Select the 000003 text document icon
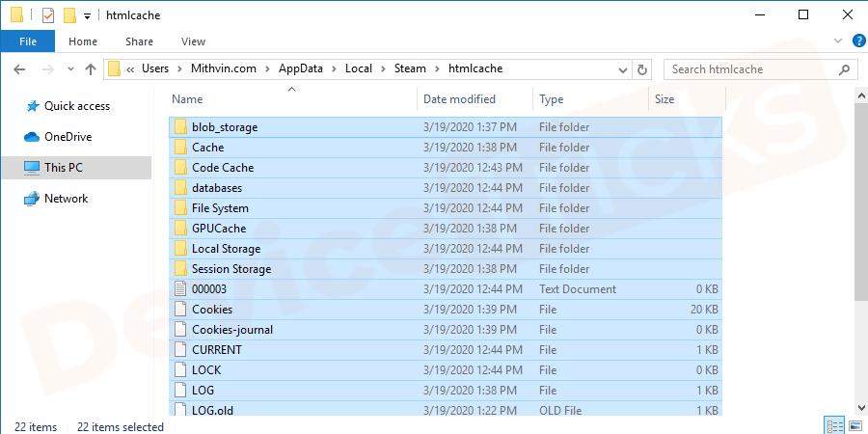Image resolution: width=868 pixels, height=434 pixels. coord(180,289)
